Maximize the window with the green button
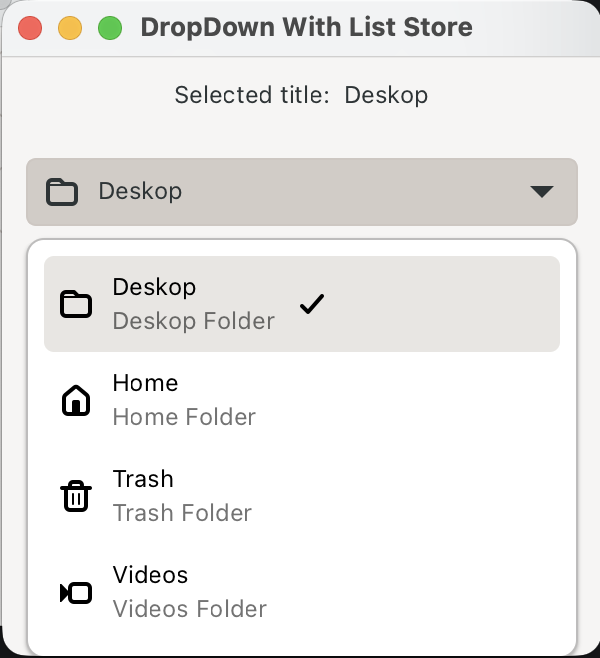Screen dimensions: 600x658 [x=110, y=27]
